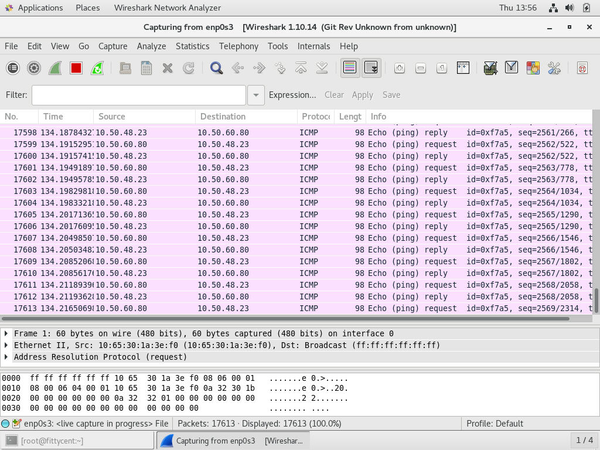Open a capture file icon
Screen dimensions: 600x450
click(125, 68)
